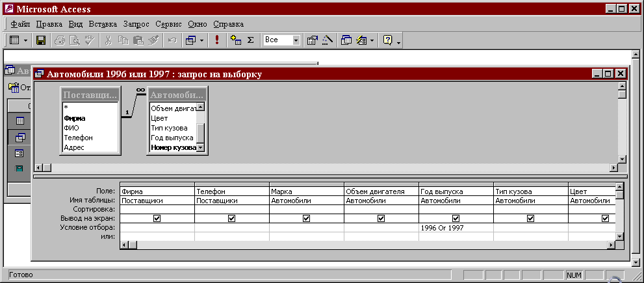This screenshot has height=283, width=644.
Task: Select Цвет in the Автомобили field list
Action: (174, 118)
